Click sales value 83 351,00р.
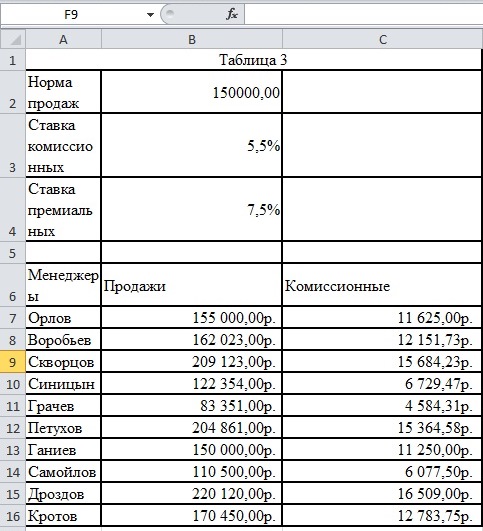The height and width of the screenshot is (531, 483). (x=191, y=406)
